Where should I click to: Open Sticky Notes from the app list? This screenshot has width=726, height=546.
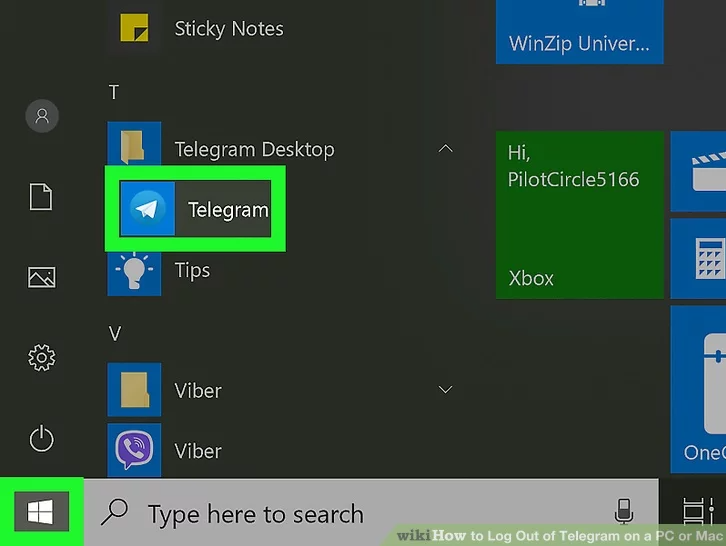coord(201,29)
